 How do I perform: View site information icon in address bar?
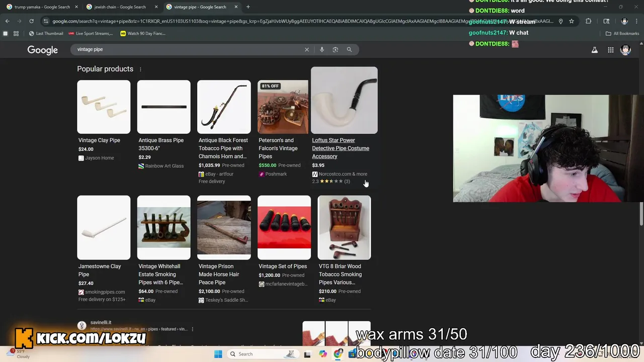(46, 21)
